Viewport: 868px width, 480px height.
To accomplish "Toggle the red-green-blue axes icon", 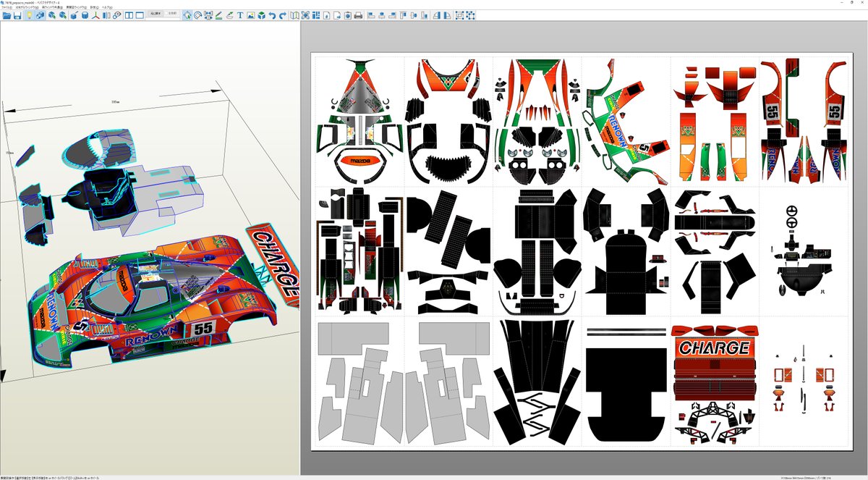I will point(95,14).
